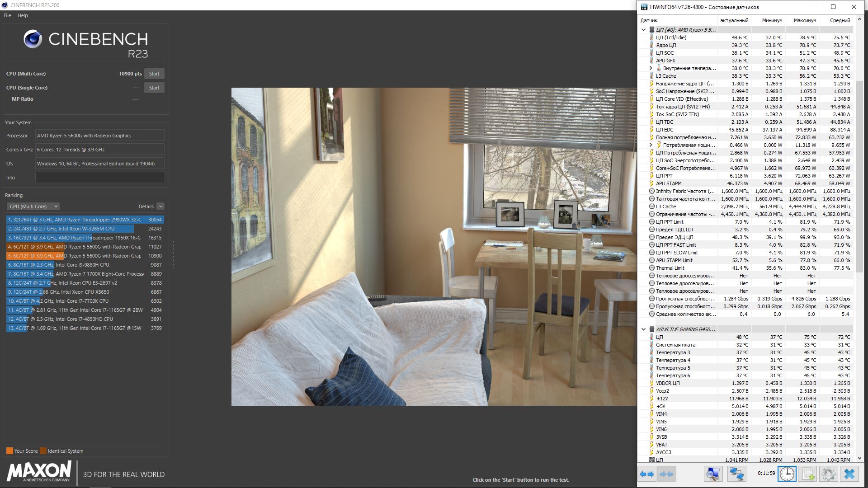
Task: Click lightning icon beside VDDCR ЦП
Action: [x=652, y=383]
